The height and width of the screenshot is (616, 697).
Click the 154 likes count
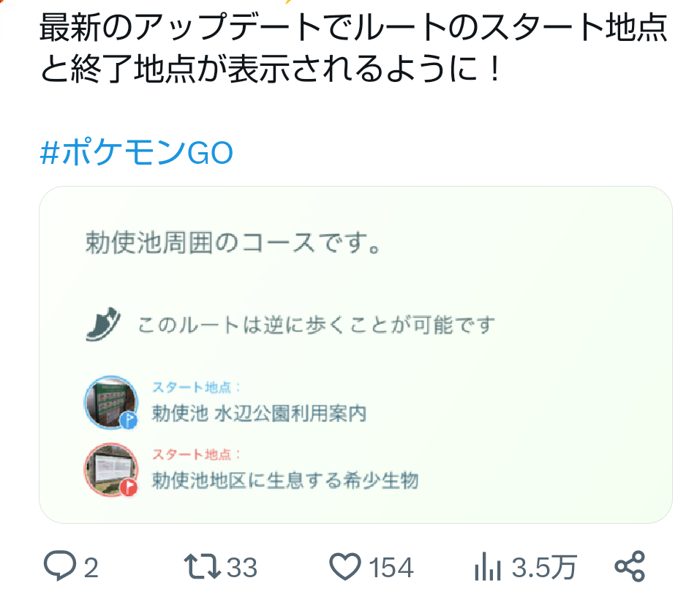click(x=391, y=568)
